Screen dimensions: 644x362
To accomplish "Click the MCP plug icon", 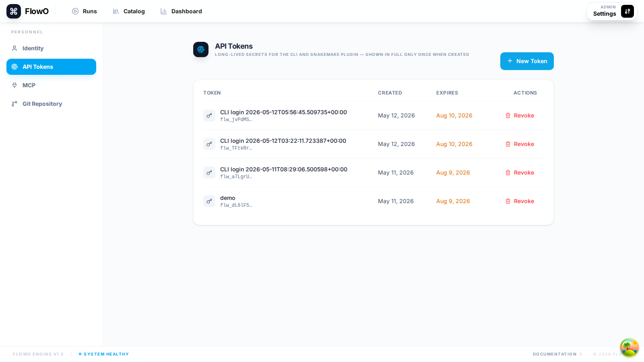I will click(14, 85).
